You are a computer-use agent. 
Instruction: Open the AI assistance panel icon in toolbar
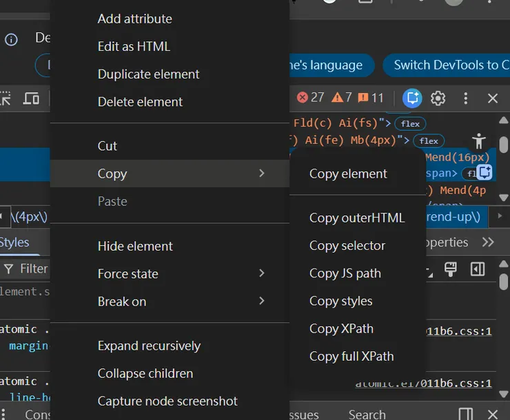click(x=412, y=98)
